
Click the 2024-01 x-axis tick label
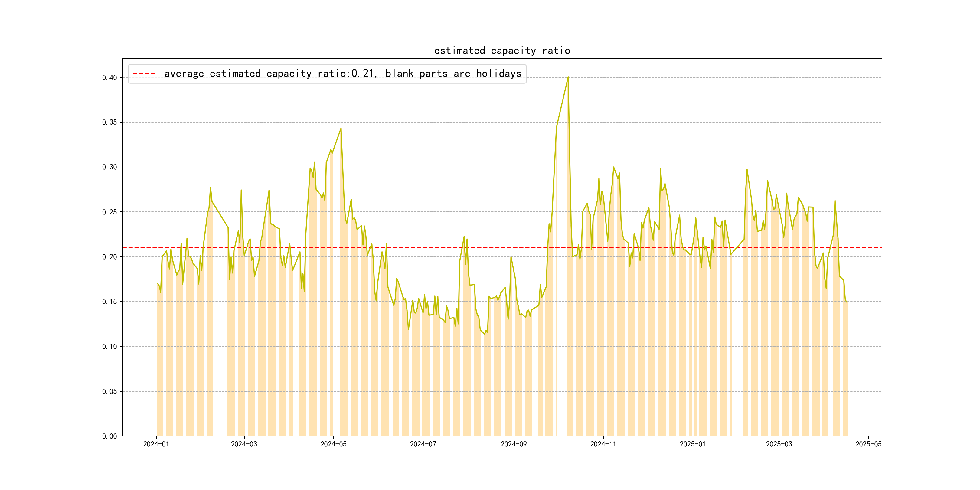point(156,444)
